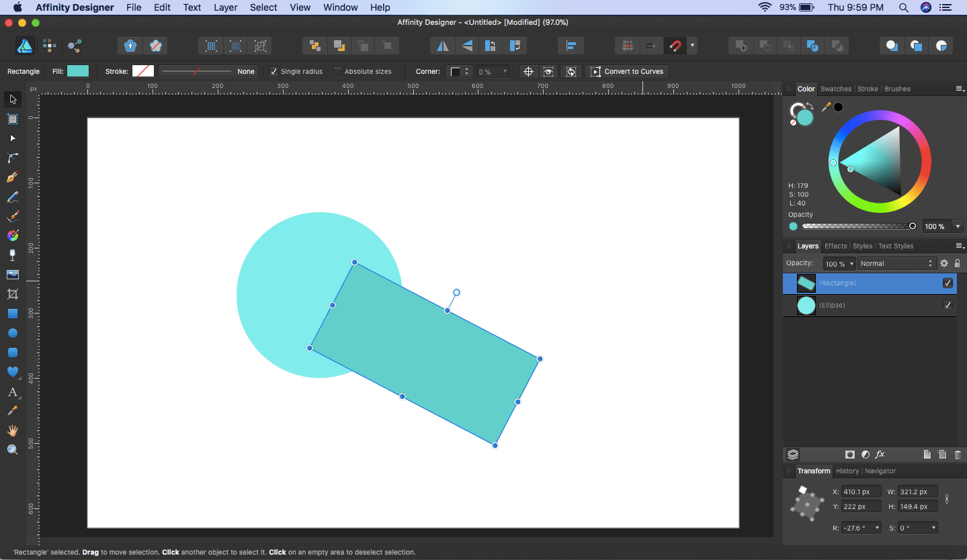The image size is (967, 560).
Task: Select the Zoom tool
Action: coord(12,450)
